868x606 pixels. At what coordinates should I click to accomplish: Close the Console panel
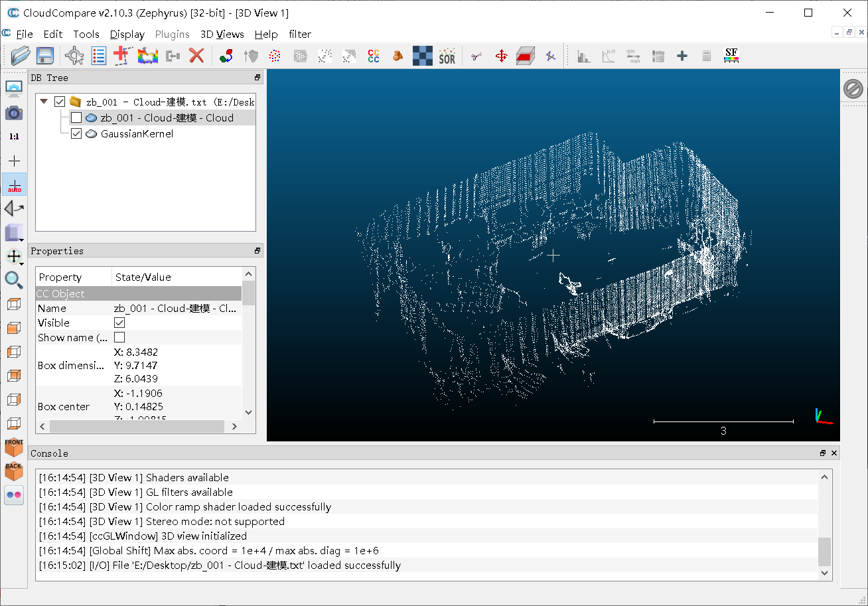[834, 453]
